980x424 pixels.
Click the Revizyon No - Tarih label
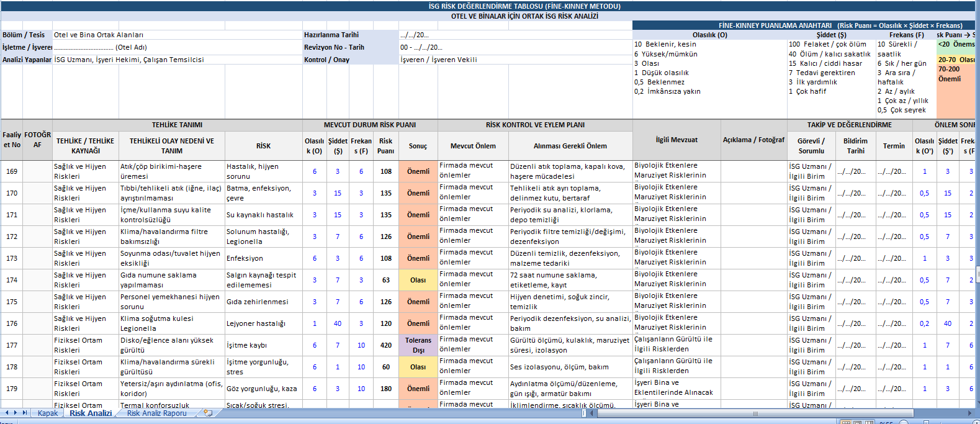(x=351, y=47)
